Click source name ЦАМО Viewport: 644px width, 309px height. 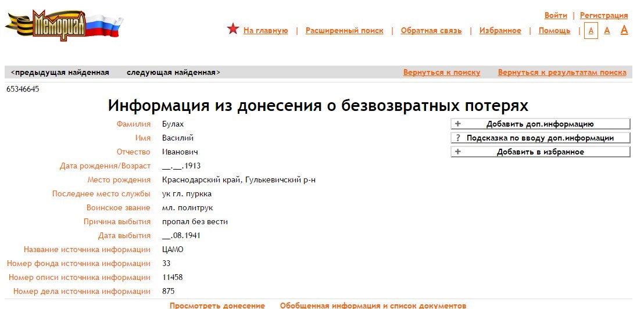(173, 250)
